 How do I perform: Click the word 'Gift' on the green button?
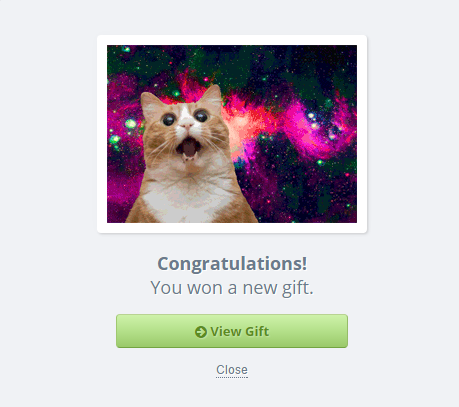257,332
